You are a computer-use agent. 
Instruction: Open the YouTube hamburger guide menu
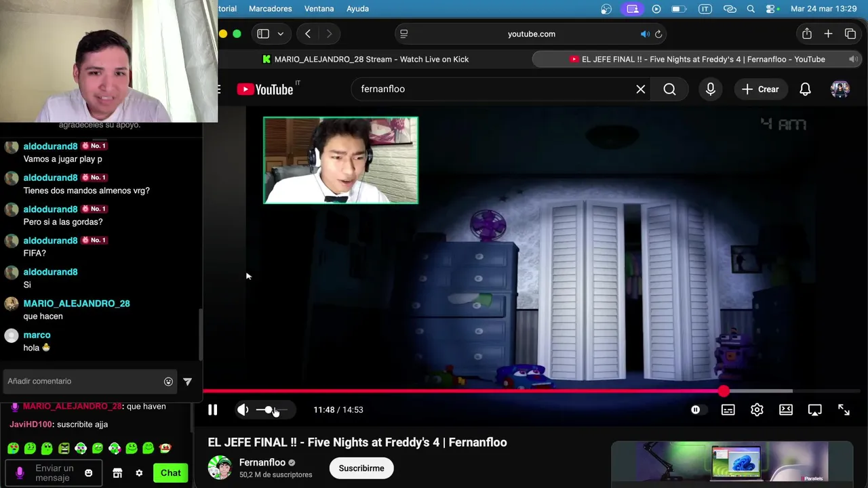[x=218, y=89]
